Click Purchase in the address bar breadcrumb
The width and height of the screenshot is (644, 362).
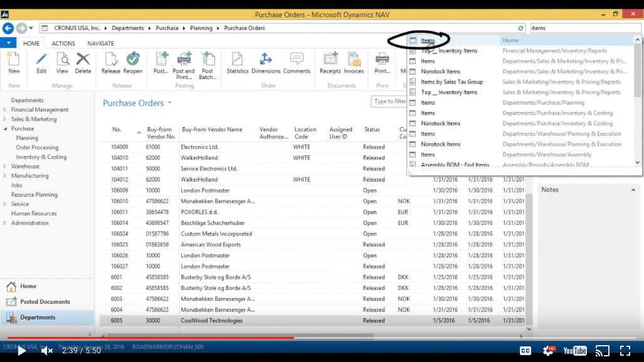(x=167, y=28)
